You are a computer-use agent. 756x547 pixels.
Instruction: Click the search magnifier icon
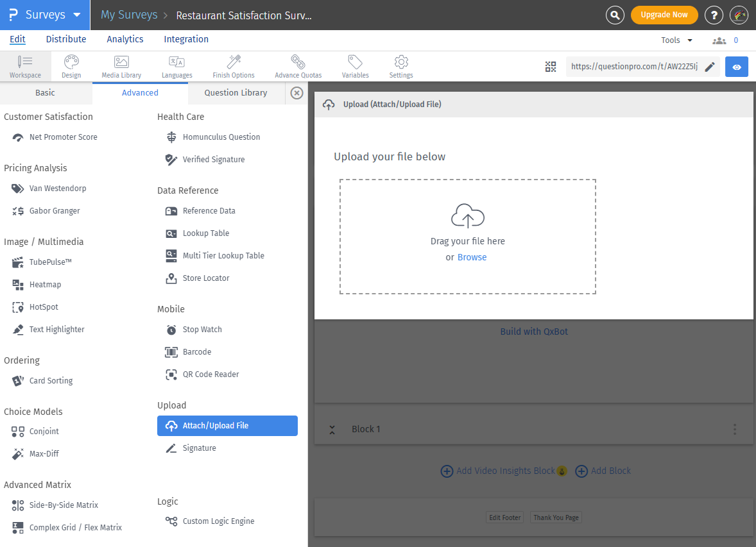point(615,15)
